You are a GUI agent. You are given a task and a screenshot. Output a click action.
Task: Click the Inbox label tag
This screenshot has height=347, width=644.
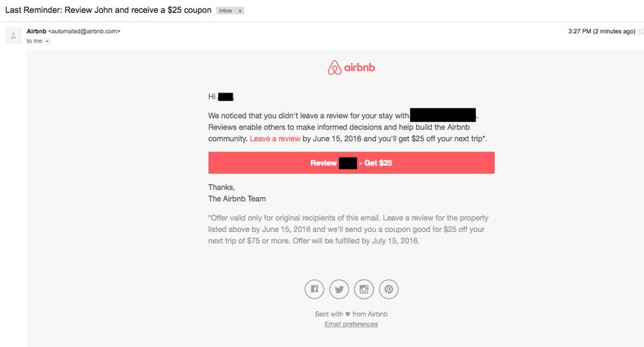(x=226, y=11)
